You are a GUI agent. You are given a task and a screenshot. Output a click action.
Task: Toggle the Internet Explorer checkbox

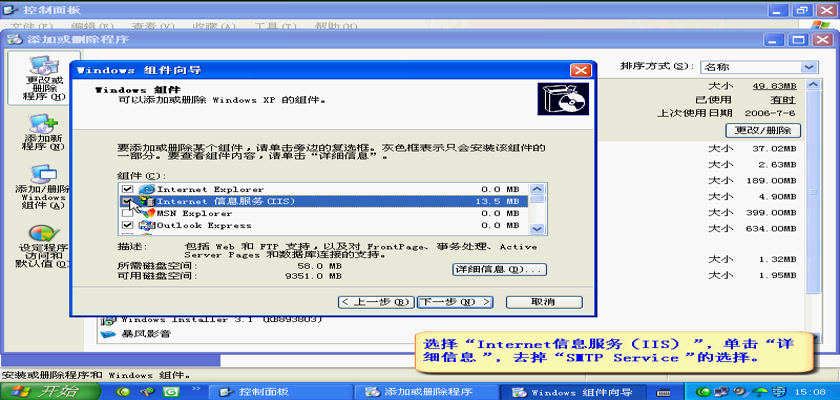pos(128,189)
